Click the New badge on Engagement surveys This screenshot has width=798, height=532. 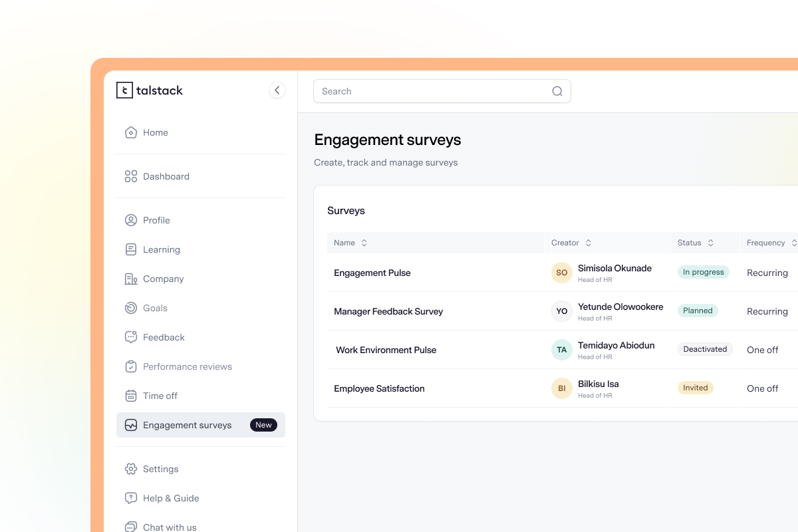263,425
